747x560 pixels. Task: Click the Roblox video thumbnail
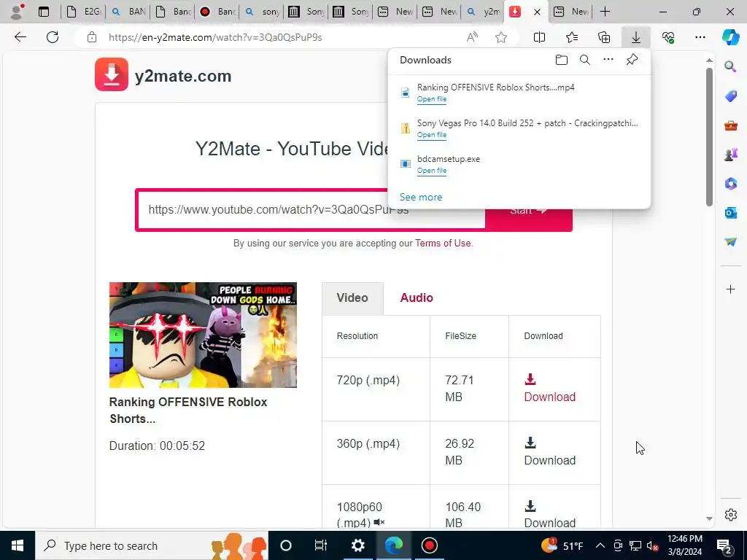coord(203,335)
